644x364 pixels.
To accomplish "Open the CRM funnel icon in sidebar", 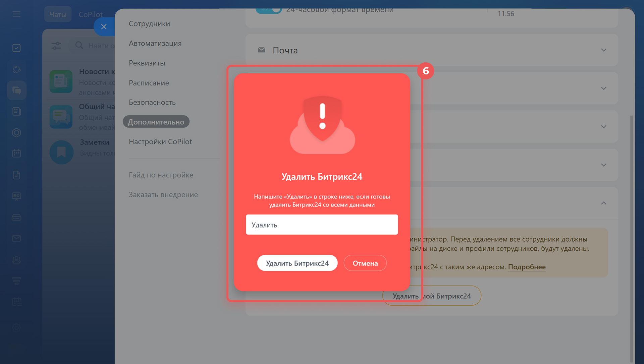I will pos(16,281).
